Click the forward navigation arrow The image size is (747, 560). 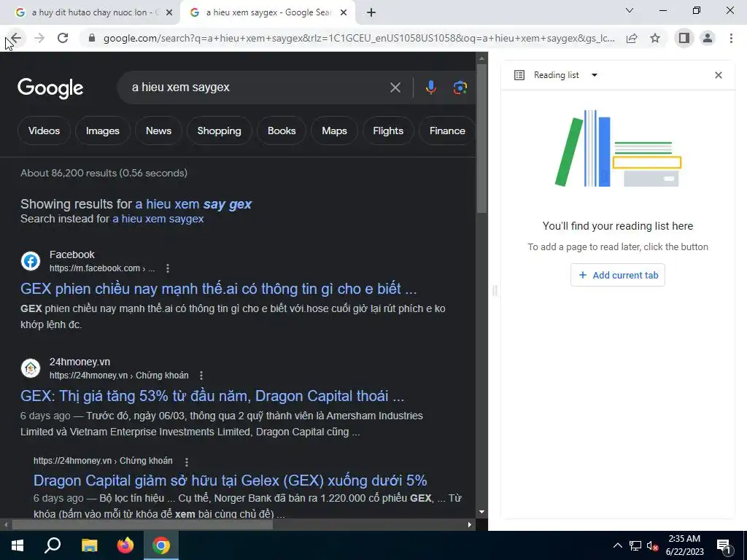(x=39, y=38)
